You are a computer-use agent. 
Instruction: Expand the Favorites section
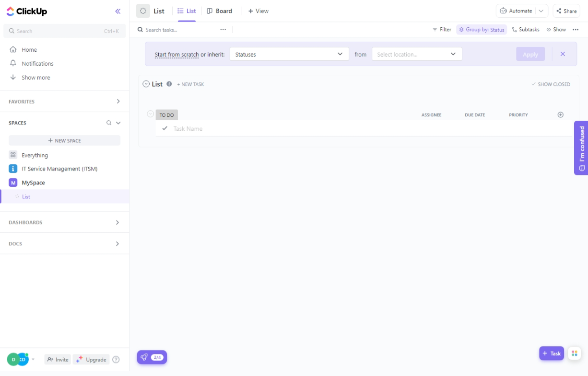(x=118, y=102)
